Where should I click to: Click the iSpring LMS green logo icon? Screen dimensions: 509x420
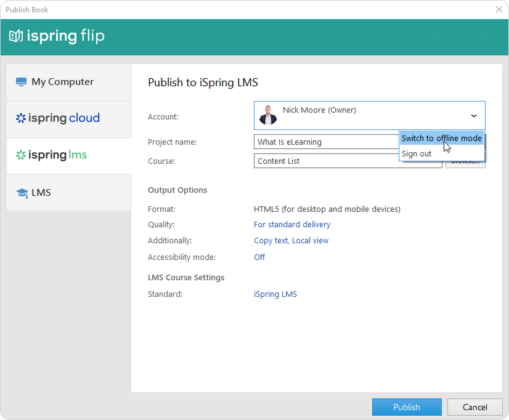click(x=21, y=155)
